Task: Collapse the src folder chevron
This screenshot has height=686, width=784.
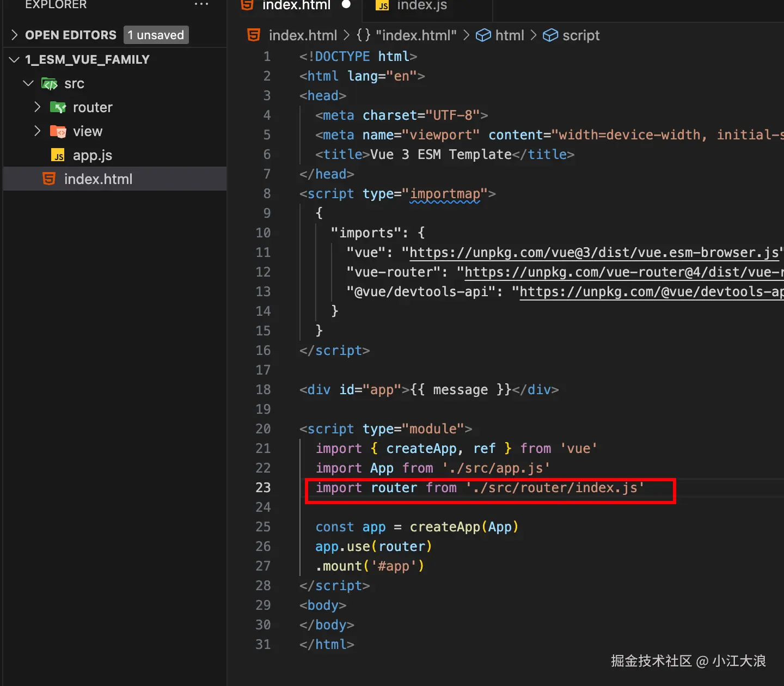Action: pyautogui.click(x=28, y=83)
